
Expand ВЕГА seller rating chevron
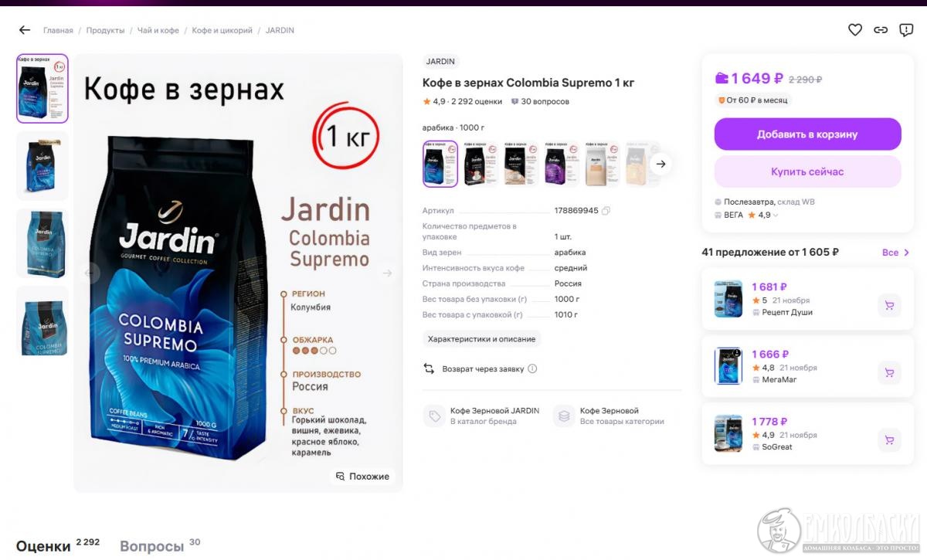click(776, 216)
